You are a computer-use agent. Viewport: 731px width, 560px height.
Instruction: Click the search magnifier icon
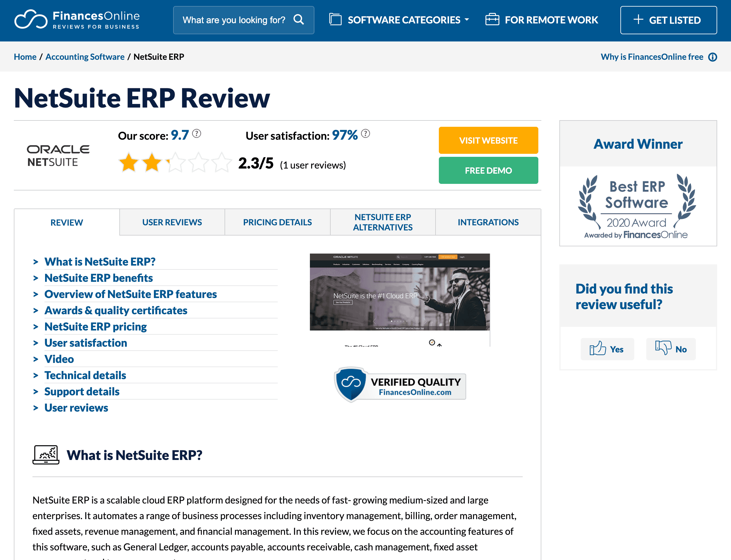(x=299, y=20)
